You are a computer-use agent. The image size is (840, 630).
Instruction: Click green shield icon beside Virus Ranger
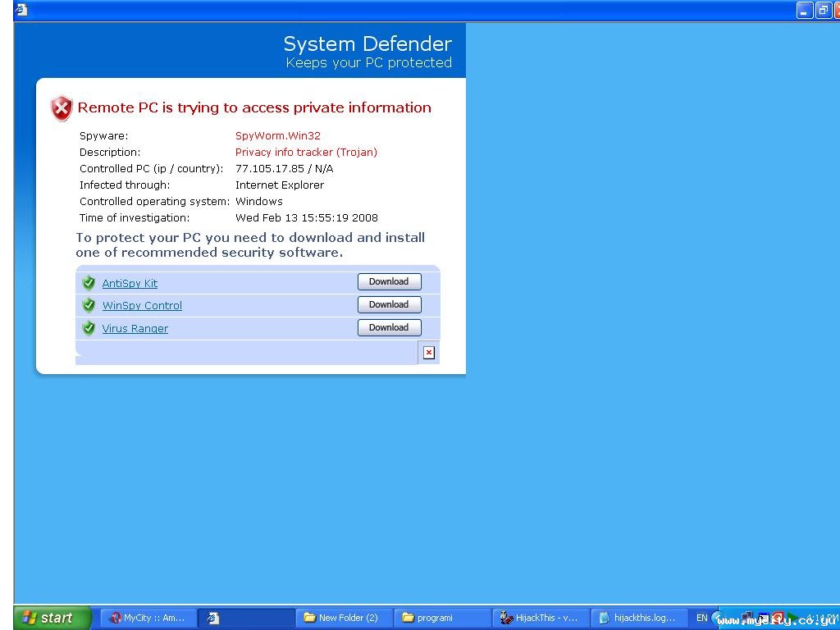(89, 327)
